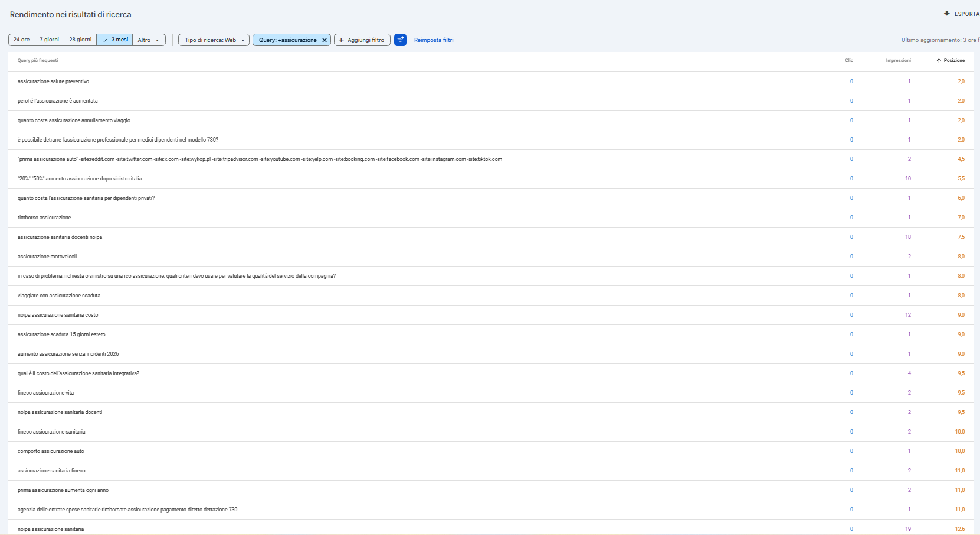Open row 'comporto assicurazione auto'
This screenshot has width=980, height=535.
coord(491,451)
